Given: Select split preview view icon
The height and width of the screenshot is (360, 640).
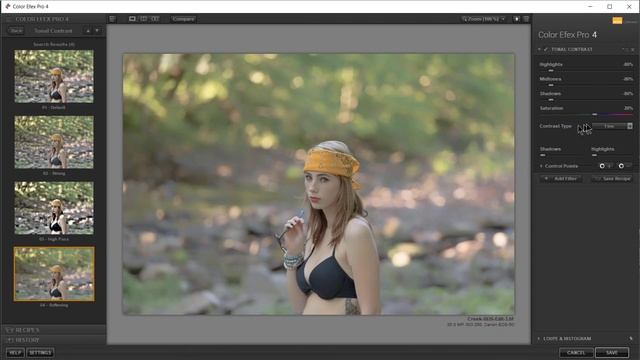Looking at the screenshot, I should [x=144, y=19].
